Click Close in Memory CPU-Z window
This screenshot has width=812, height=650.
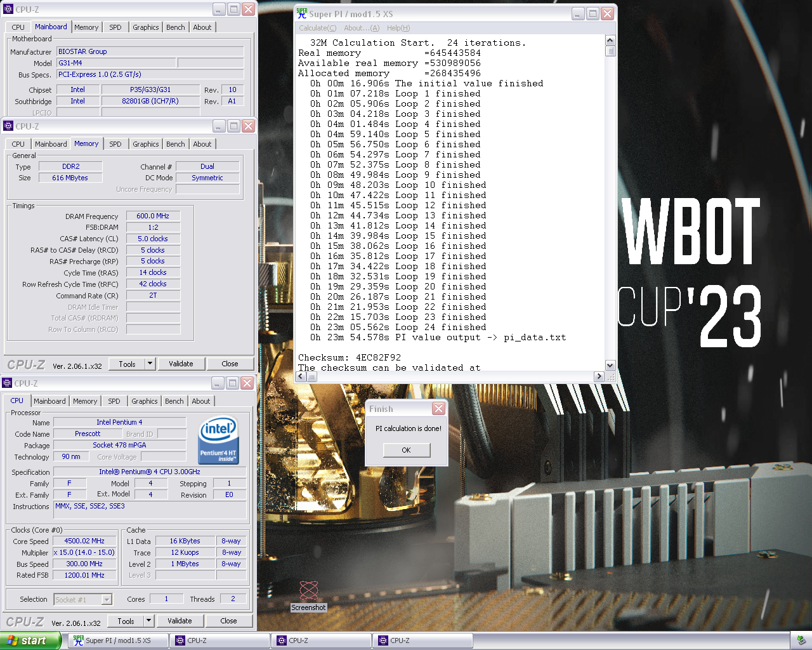coord(230,364)
